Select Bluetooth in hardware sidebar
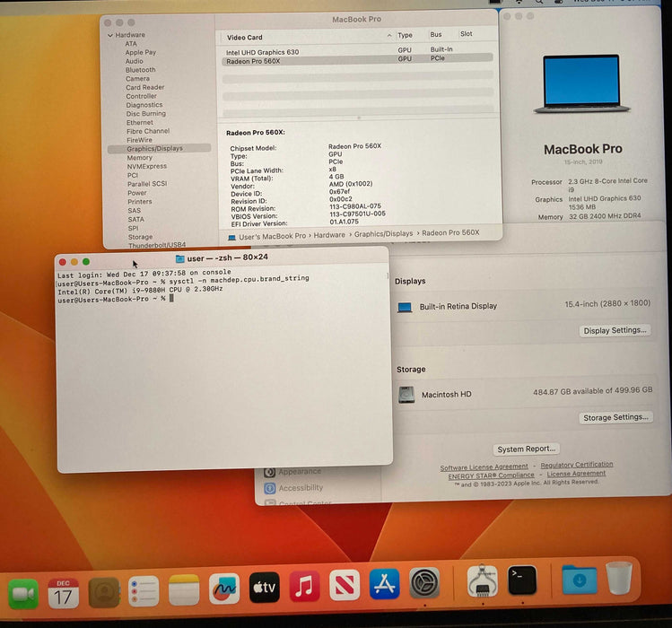Screen dimensions: 672x628 click(x=141, y=70)
